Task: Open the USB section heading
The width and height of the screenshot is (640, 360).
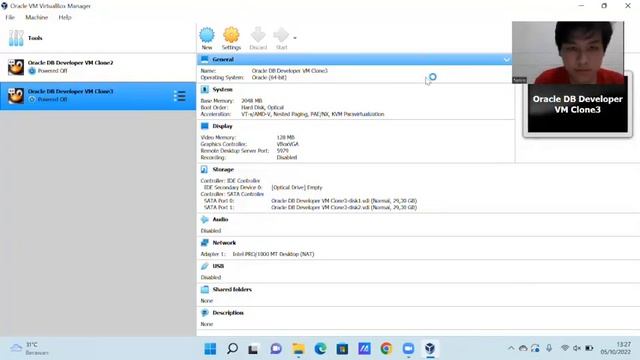Action: click(218, 266)
